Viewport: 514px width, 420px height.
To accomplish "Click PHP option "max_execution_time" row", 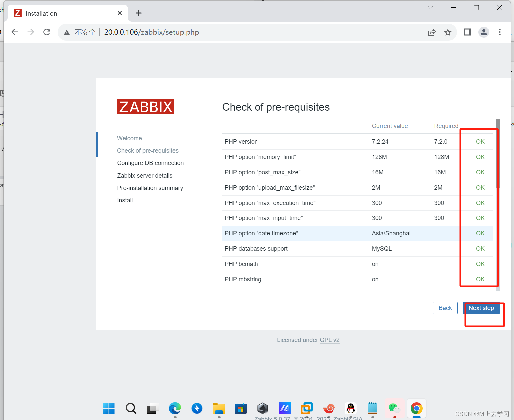I will [357, 203].
